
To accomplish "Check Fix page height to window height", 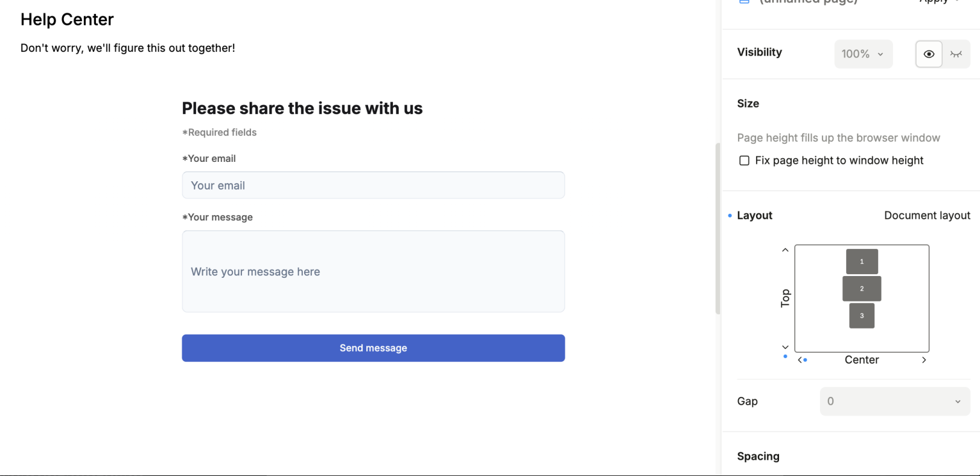I will [745, 161].
